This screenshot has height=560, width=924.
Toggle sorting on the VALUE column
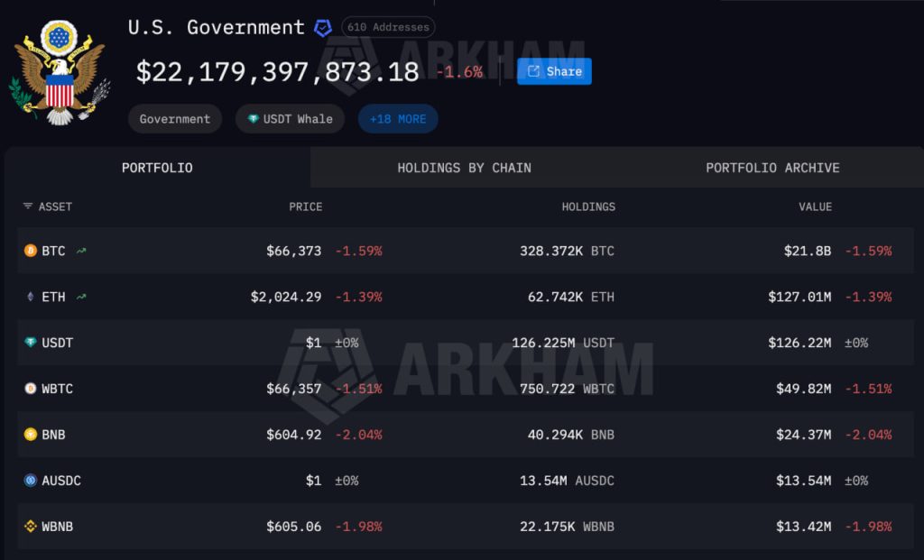[x=815, y=207]
